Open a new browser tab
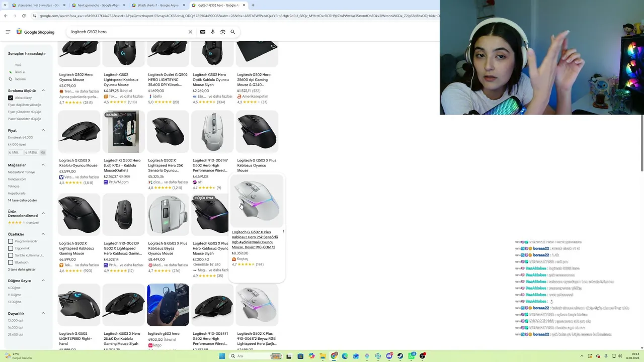644x362 pixels. coord(253,5)
